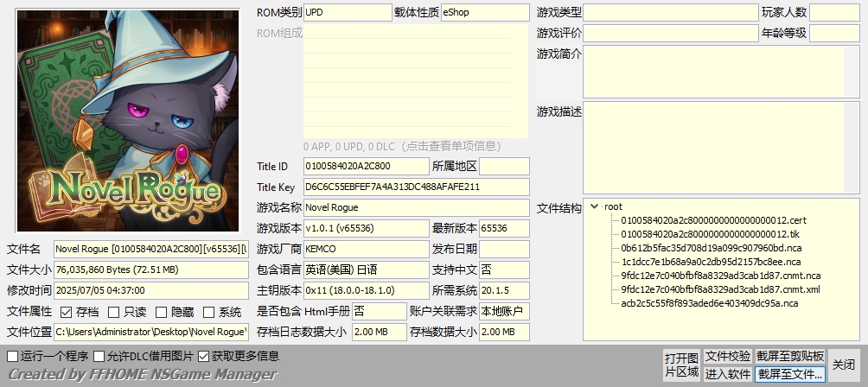This screenshot has height=387, width=868.
Task: Toggle the 存档 file attribute checkbox
Action: pyautogui.click(x=67, y=312)
